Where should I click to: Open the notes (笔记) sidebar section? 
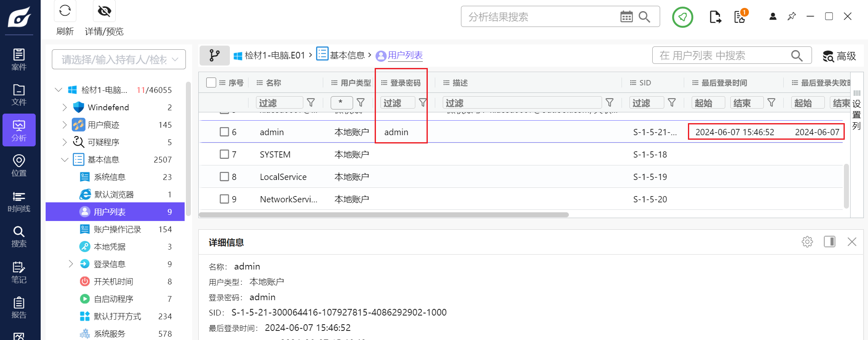pyautogui.click(x=19, y=272)
